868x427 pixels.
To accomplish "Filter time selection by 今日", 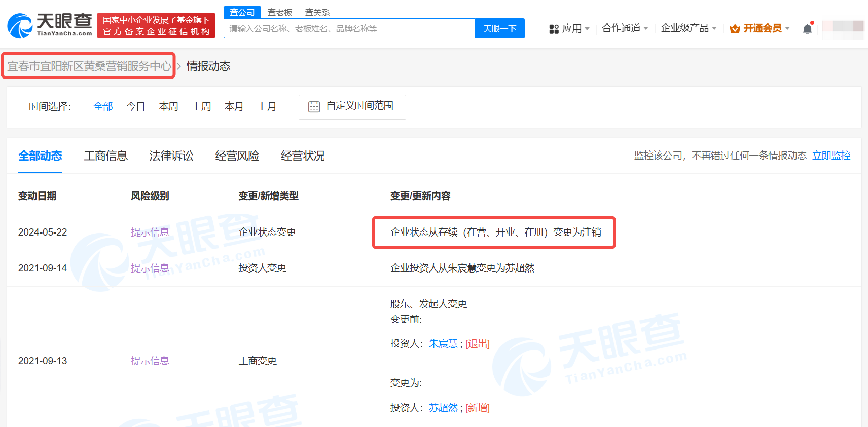I will coord(135,107).
